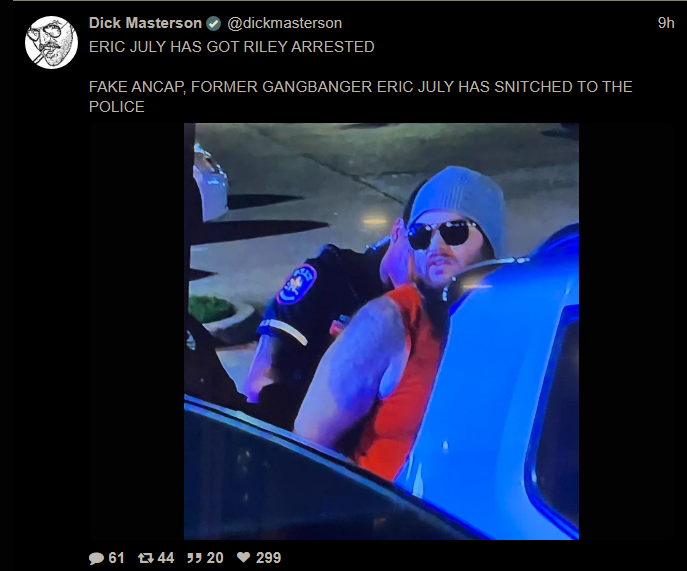
Task: Repost using the repost arrows icon
Action: click(x=145, y=557)
